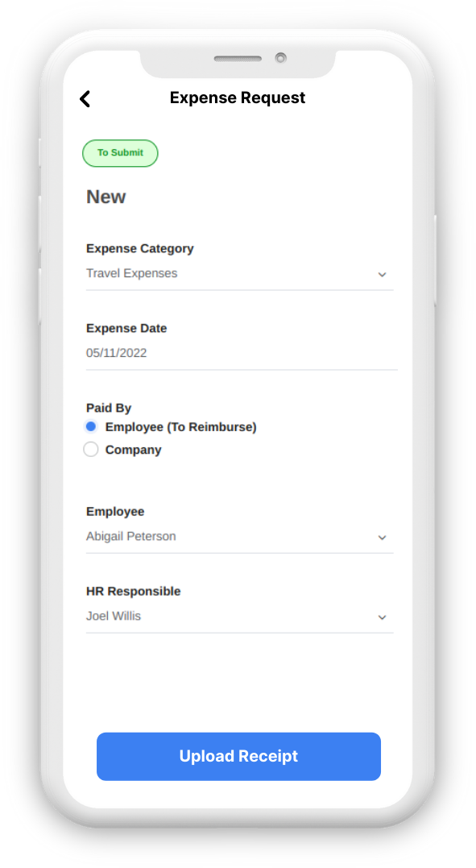Click the chevron next to Joel Willis
This screenshot has height=868, width=476.
pos(382,617)
